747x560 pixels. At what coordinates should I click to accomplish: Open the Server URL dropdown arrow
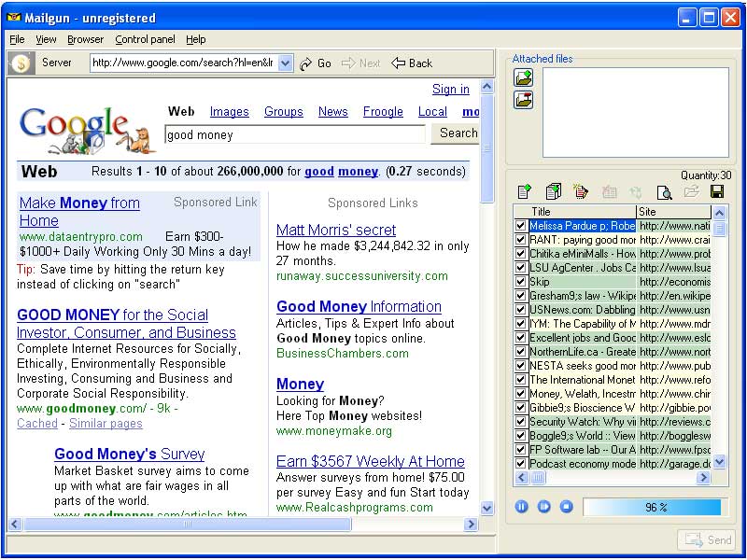click(x=285, y=63)
